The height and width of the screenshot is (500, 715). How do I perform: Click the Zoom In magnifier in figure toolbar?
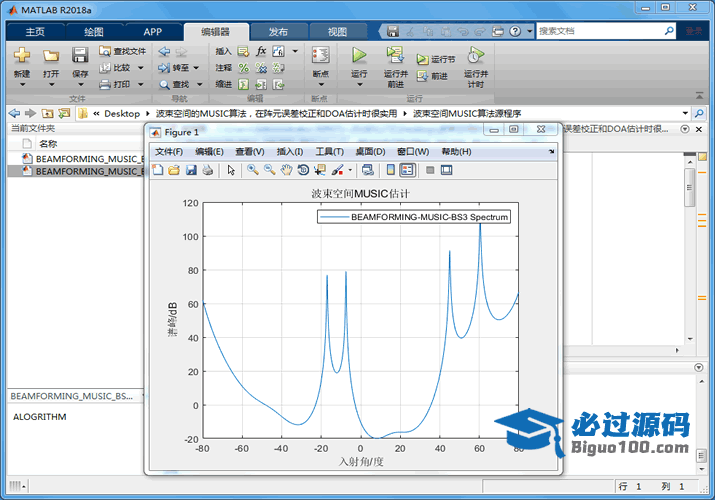pyautogui.click(x=253, y=170)
